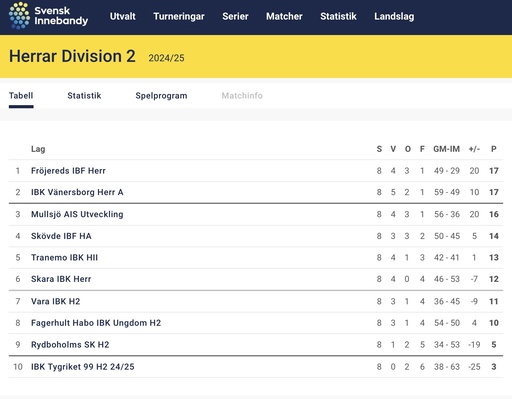Select Statistik in the top navigation
Screen dimensions: 512x399
coord(338,16)
